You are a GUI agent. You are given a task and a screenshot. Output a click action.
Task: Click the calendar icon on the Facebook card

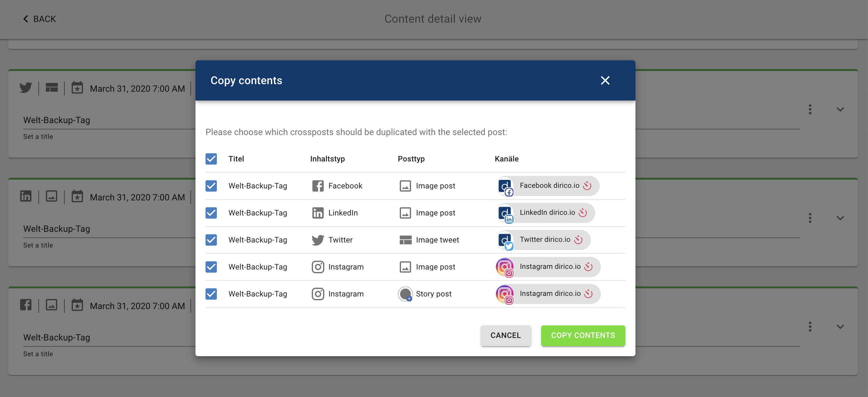[x=77, y=305]
